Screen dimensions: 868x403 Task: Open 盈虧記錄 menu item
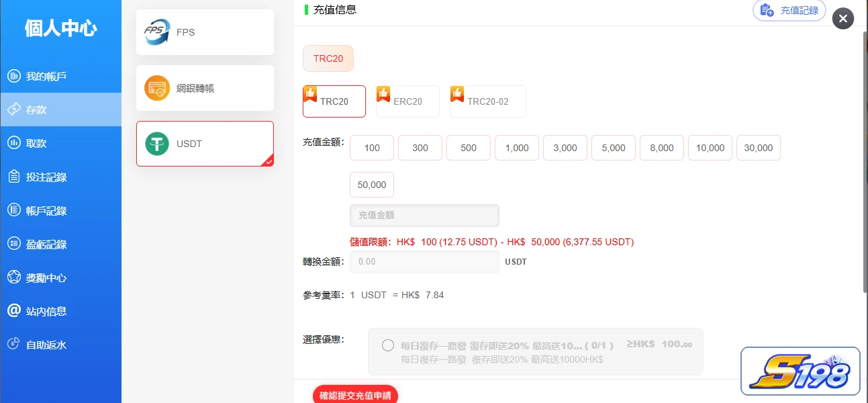coord(60,244)
